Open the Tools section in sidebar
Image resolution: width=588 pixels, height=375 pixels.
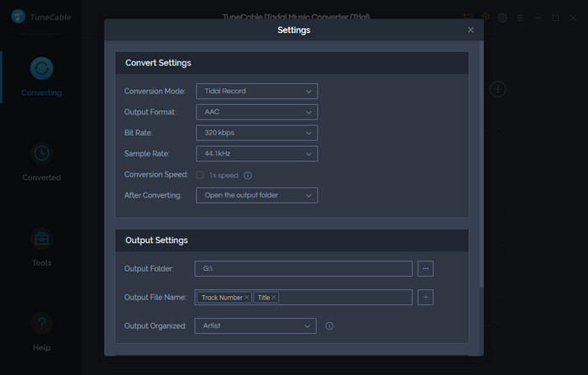[42, 247]
